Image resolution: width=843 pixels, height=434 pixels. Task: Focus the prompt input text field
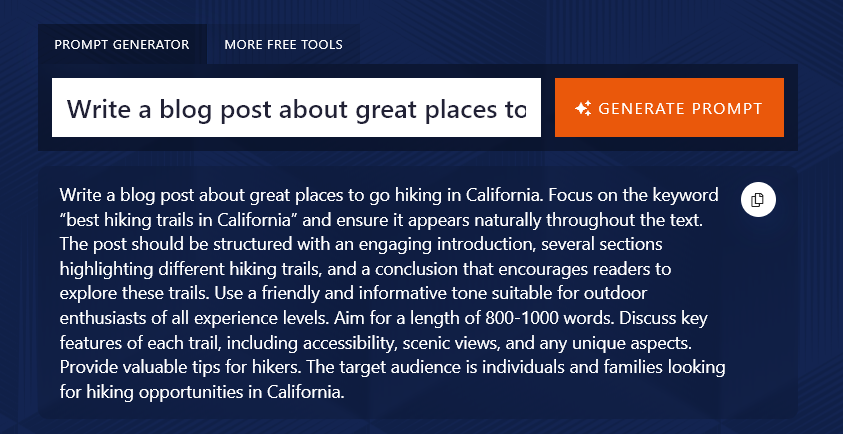click(x=296, y=108)
